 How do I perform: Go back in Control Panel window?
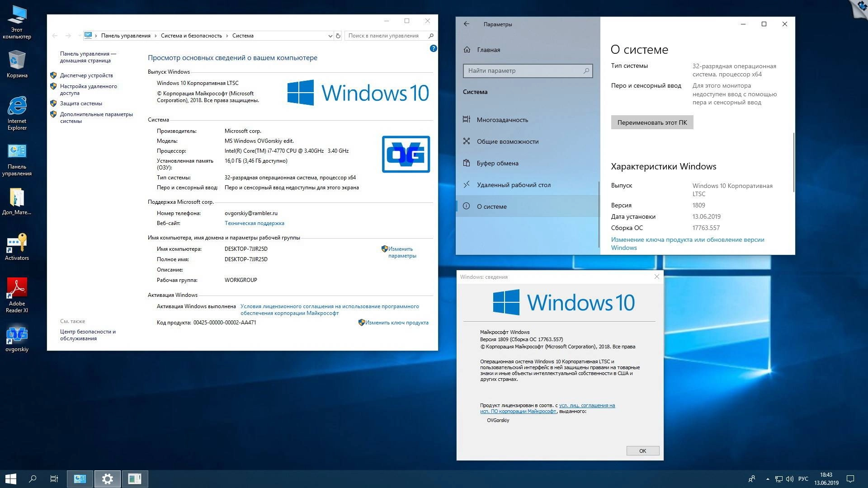(55, 36)
